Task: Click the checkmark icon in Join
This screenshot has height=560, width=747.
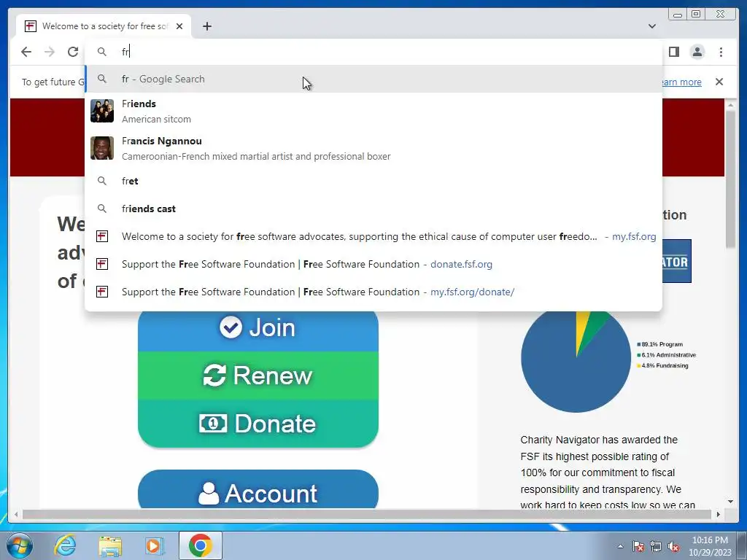Action: pos(231,327)
